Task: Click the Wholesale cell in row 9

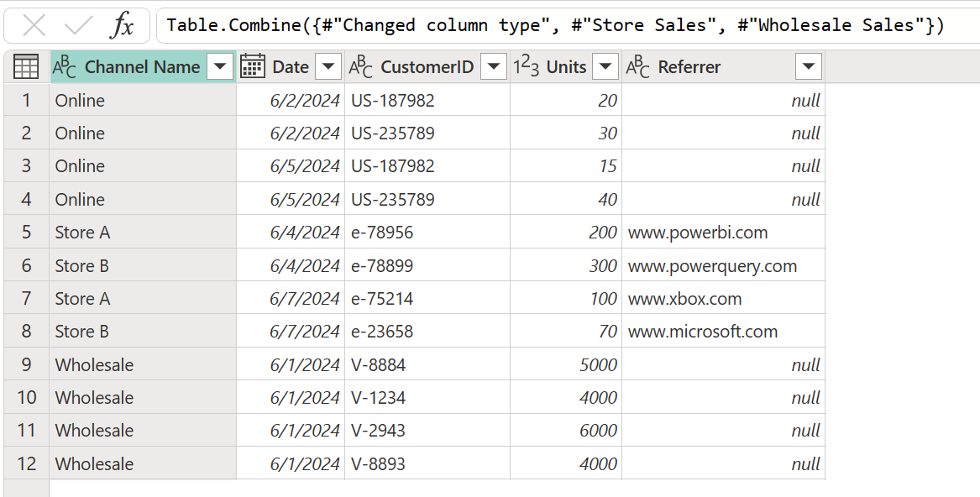Action: 93,364
